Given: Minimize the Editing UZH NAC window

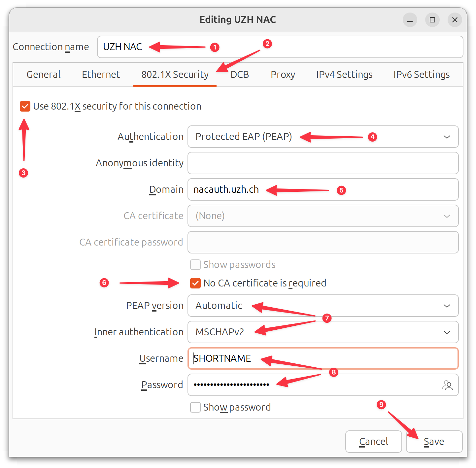Looking at the screenshot, I should tap(410, 20).
